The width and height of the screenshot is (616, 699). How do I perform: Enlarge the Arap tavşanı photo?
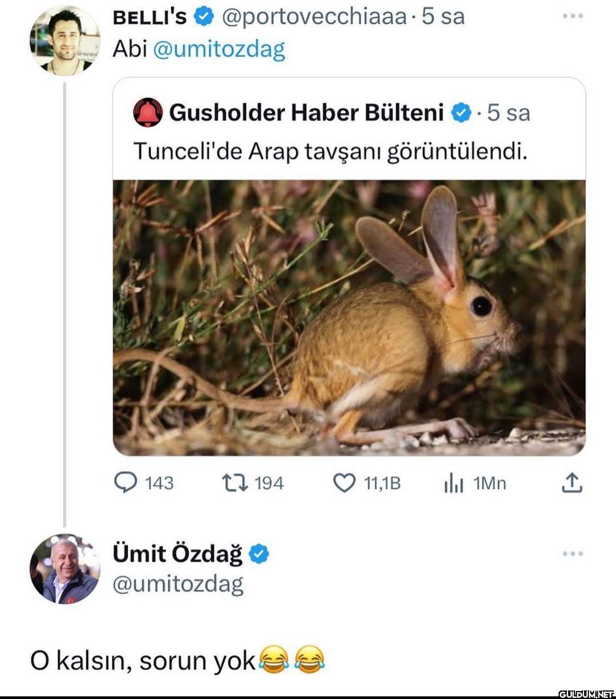[x=349, y=318]
